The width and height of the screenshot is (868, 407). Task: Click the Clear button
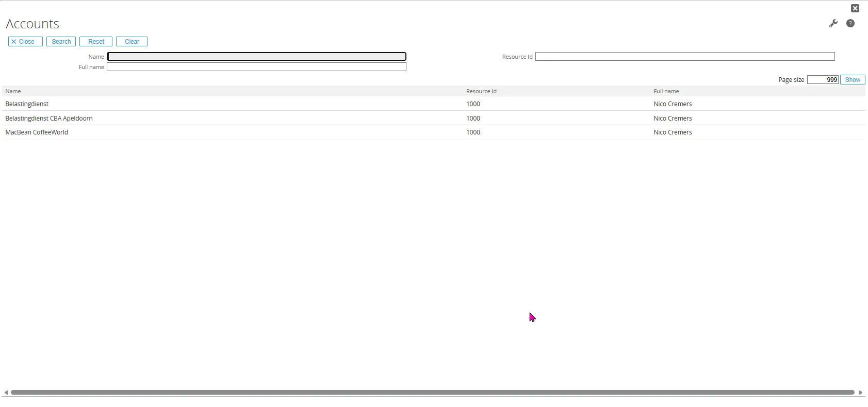pos(132,42)
